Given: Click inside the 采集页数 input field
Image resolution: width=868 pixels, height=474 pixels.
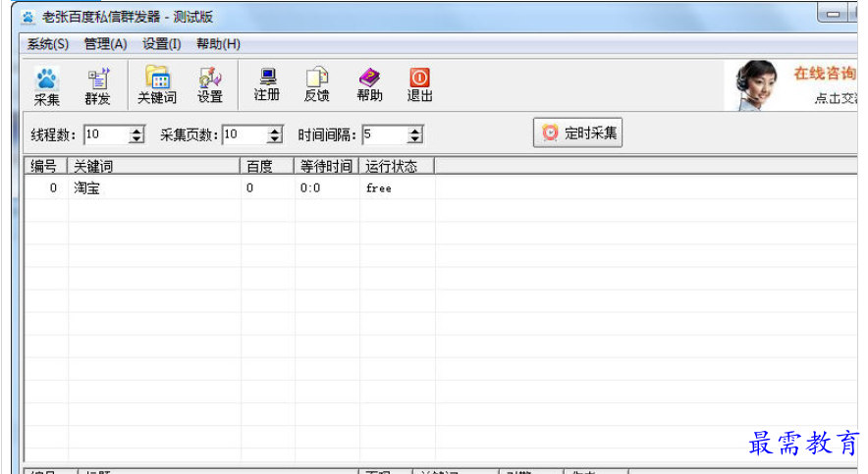Looking at the screenshot, I should (x=244, y=134).
